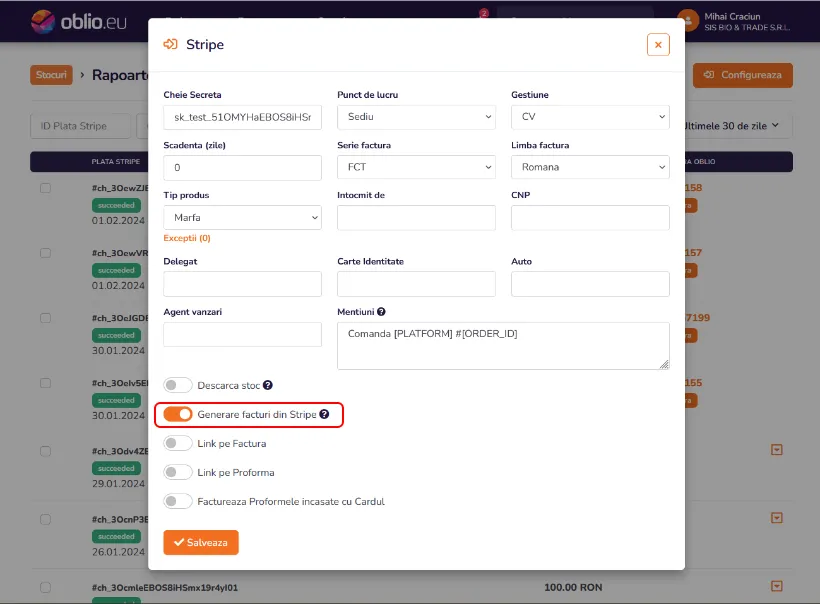Check the box for 26.01.2024 payment row
Viewport: 820px width, 604px height.
coord(45,519)
